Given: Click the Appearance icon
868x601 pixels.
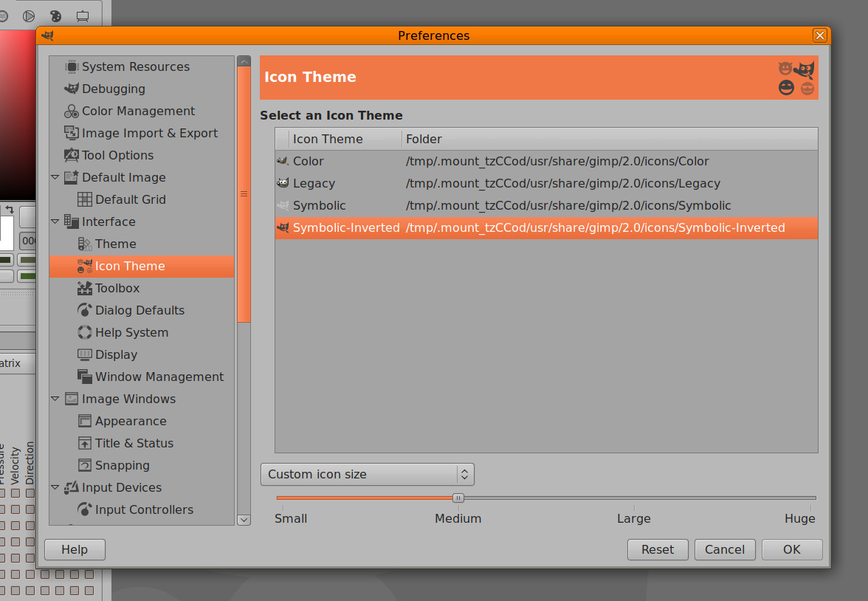Looking at the screenshot, I should (x=85, y=421).
